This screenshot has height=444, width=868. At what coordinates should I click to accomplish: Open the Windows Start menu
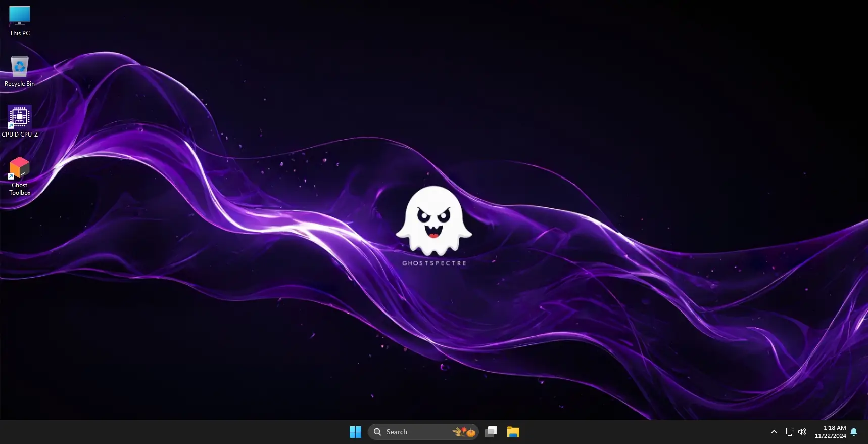pos(355,432)
